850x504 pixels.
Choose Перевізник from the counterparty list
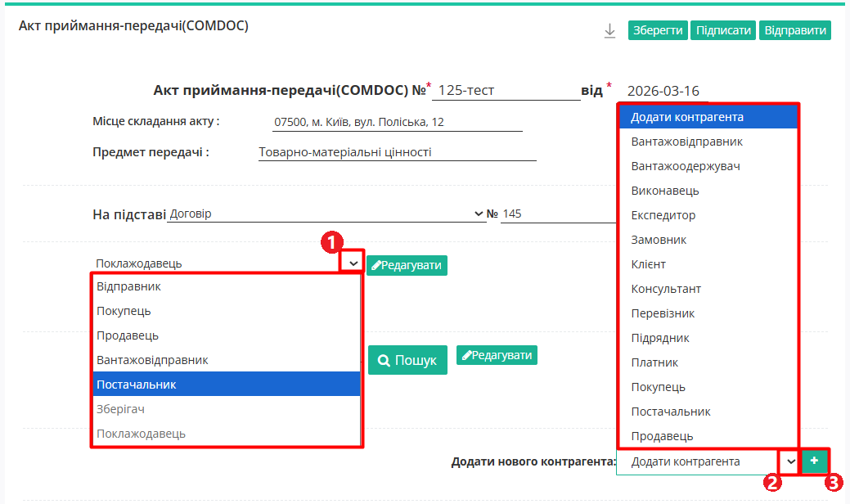[707, 313]
